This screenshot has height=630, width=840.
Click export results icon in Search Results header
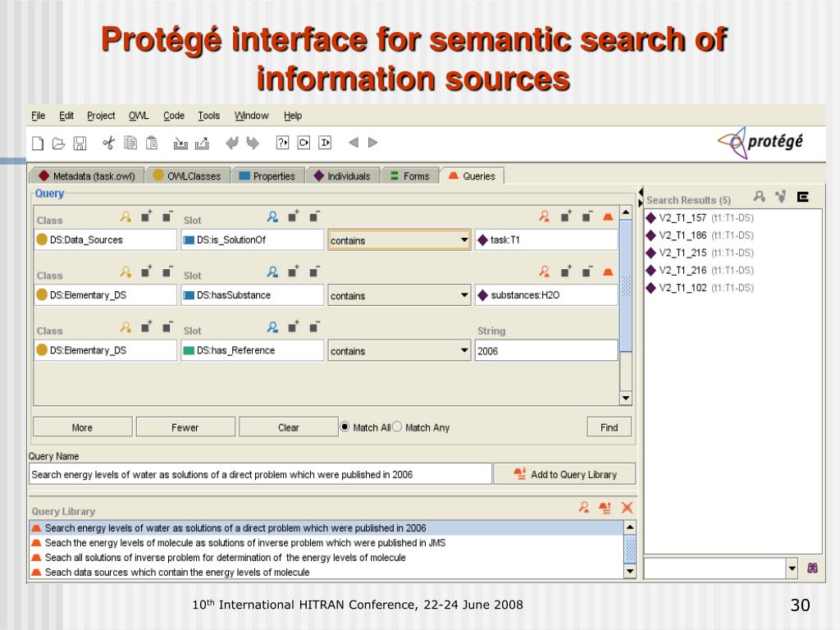click(x=802, y=197)
